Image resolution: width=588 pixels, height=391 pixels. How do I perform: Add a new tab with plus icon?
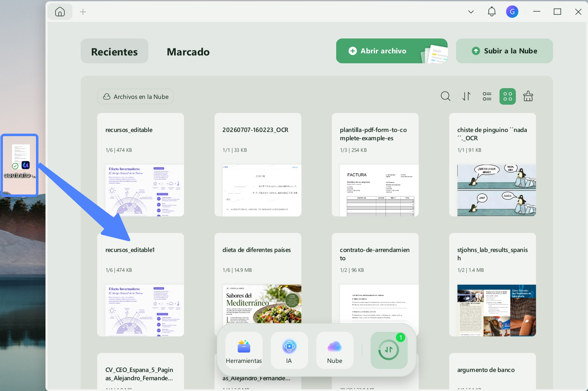coord(83,12)
